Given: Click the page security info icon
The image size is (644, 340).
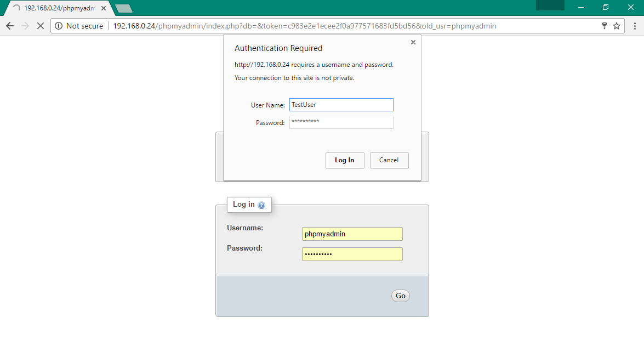Looking at the screenshot, I should 59,25.
